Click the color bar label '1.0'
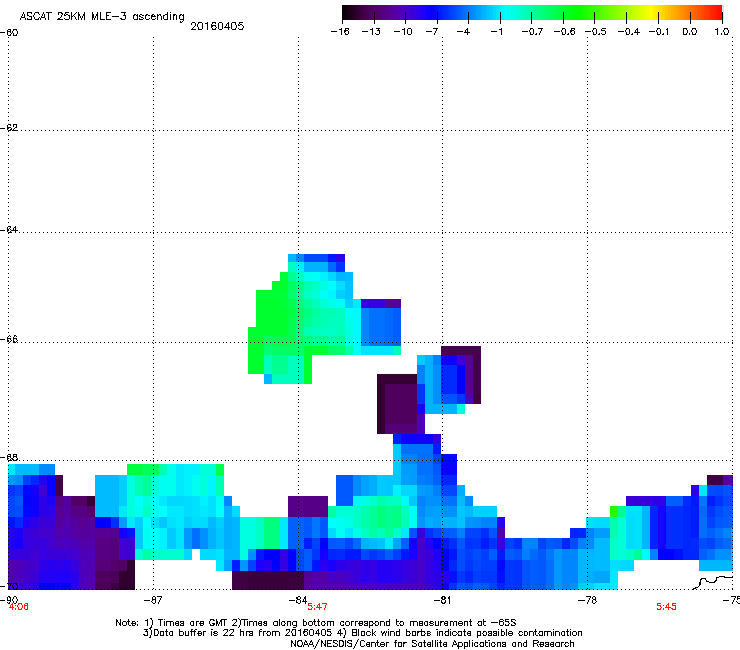 point(722,32)
